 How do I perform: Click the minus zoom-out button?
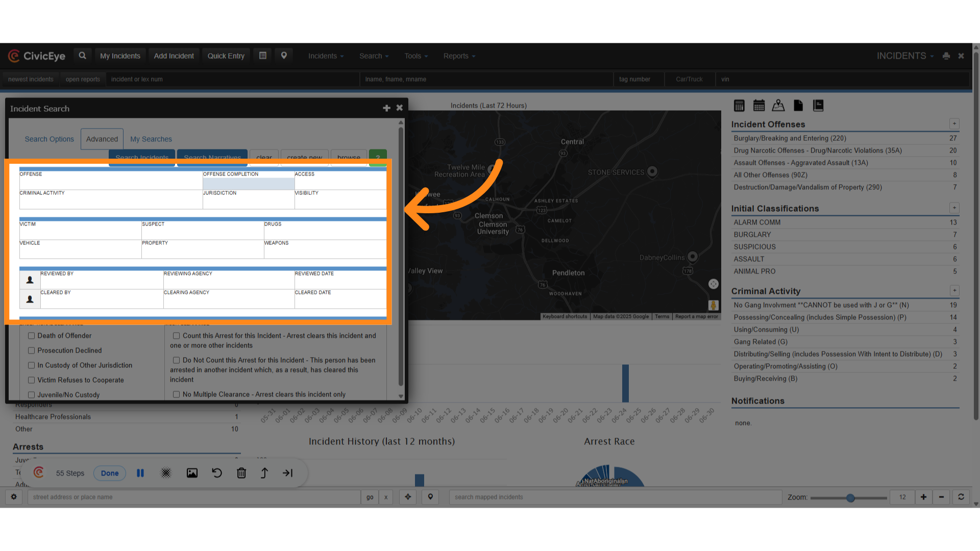click(941, 497)
